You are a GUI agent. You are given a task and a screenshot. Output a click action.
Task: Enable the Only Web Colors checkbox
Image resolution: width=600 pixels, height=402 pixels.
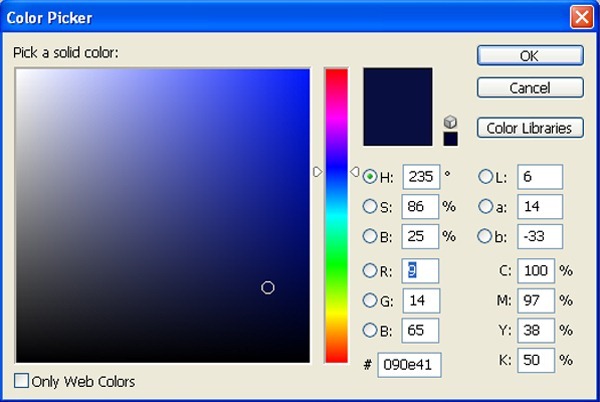pyautogui.click(x=22, y=381)
